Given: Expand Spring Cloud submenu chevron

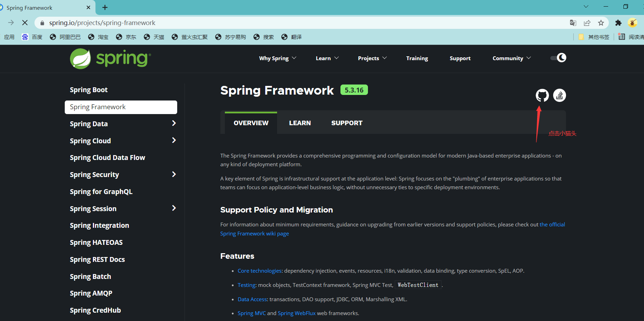Looking at the screenshot, I should click(x=174, y=140).
